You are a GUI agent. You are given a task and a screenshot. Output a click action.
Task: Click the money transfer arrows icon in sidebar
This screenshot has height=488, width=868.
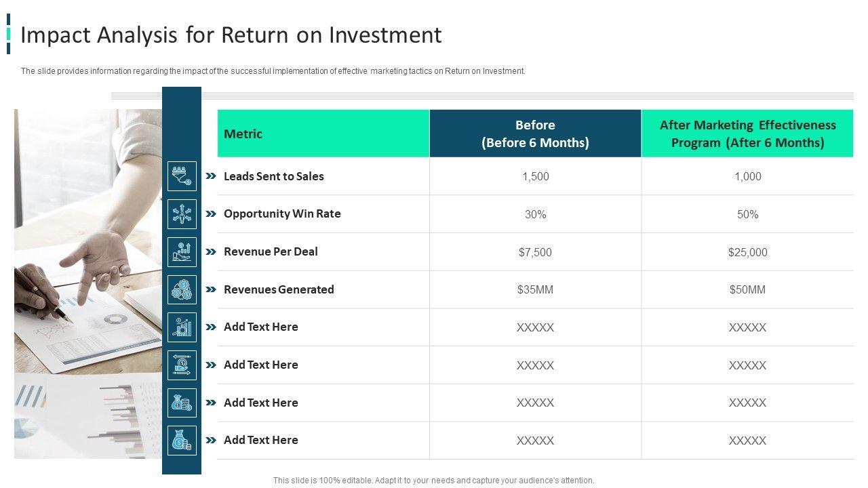(x=182, y=365)
